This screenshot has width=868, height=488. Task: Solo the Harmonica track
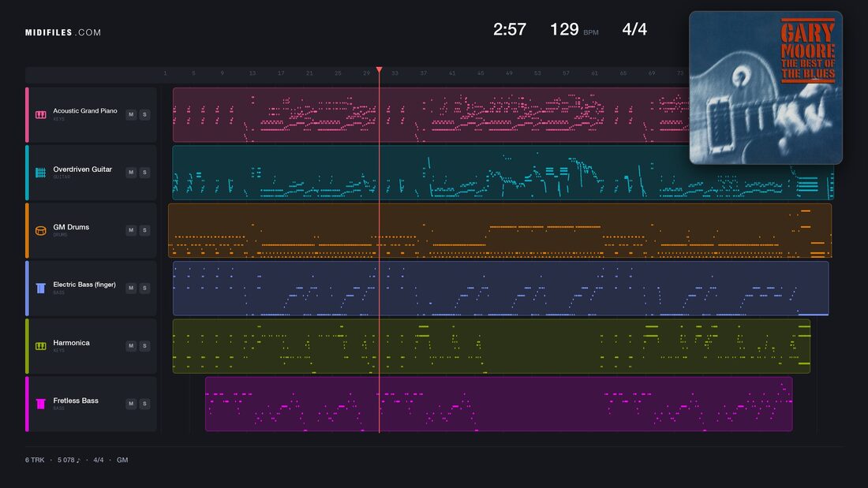(x=144, y=346)
